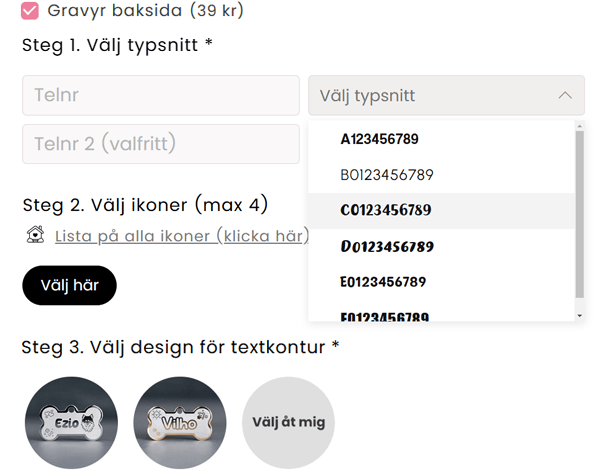Click the house icon beside icon list link

[x=36, y=236]
